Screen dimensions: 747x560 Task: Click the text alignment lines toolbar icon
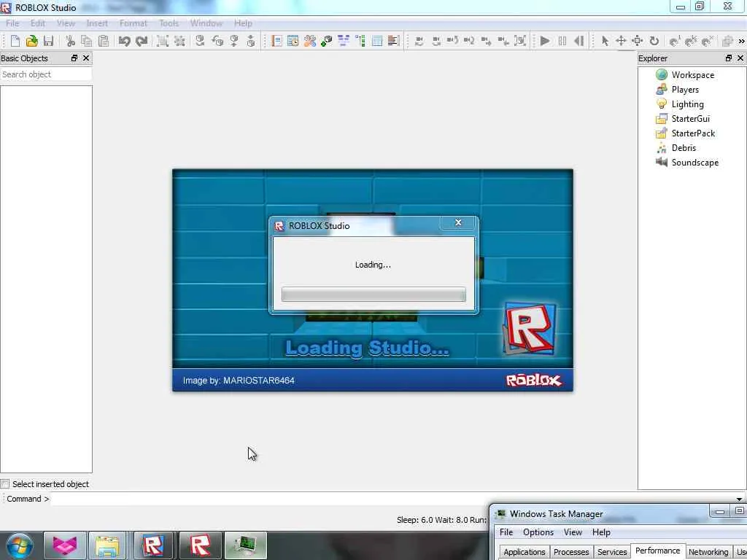pos(393,41)
